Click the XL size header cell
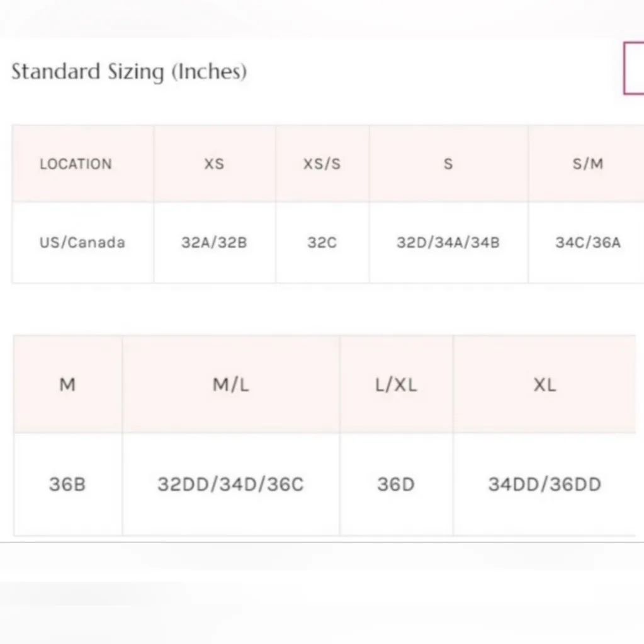 click(x=545, y=385)
